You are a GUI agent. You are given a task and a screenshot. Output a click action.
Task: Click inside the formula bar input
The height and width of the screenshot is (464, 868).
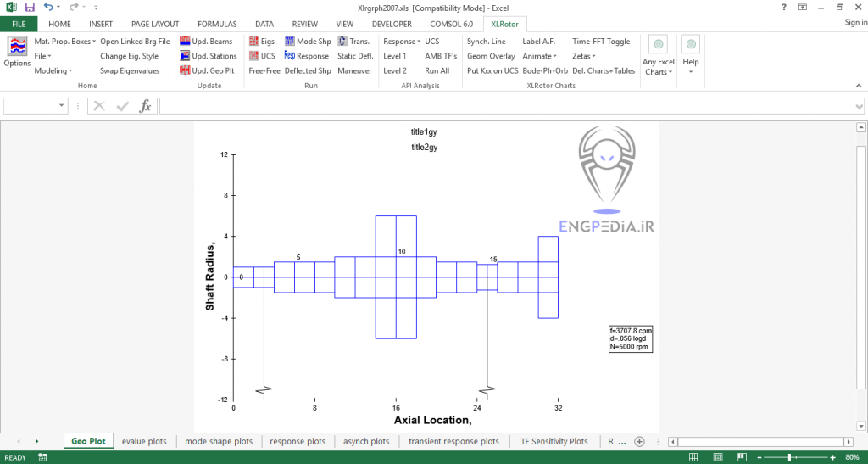(509, 106)
